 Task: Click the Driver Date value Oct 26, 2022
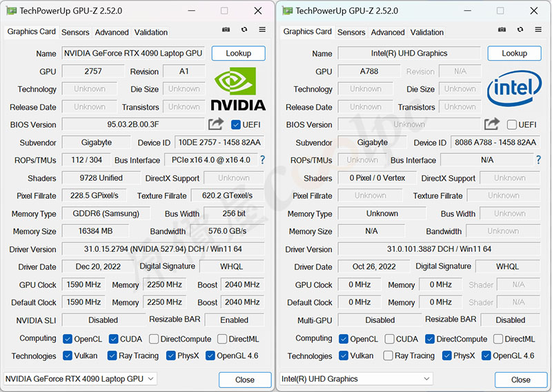coord(374,266)
